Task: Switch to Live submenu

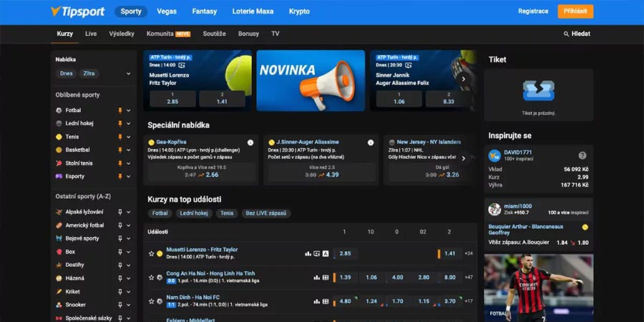Action: coord(91,34)
